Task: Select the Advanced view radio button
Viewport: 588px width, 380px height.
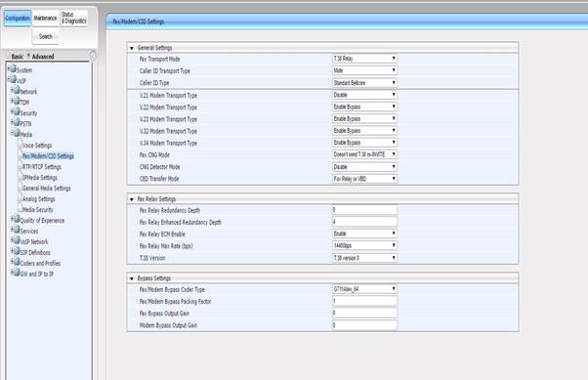Action: 28,56
